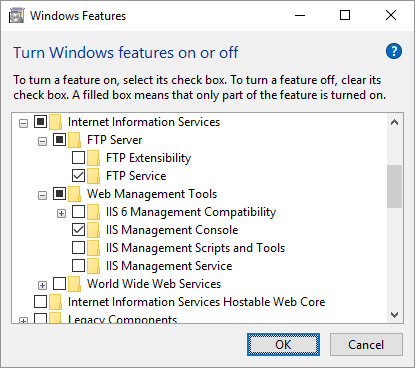Enable IIS Management Scripts and Tools checkbox
The width and height of the screenshot is (415, 368).
[78, 248]
